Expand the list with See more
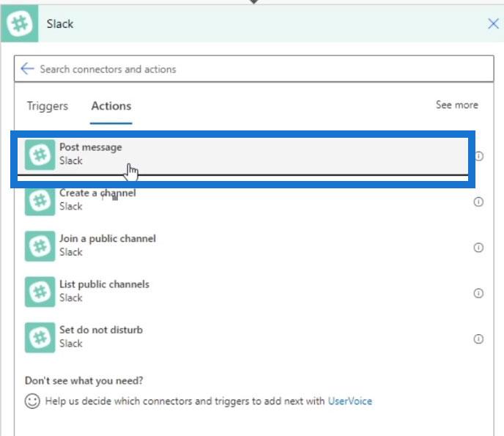This screenshot has height=436, width=504. click(x=457, y=105)
